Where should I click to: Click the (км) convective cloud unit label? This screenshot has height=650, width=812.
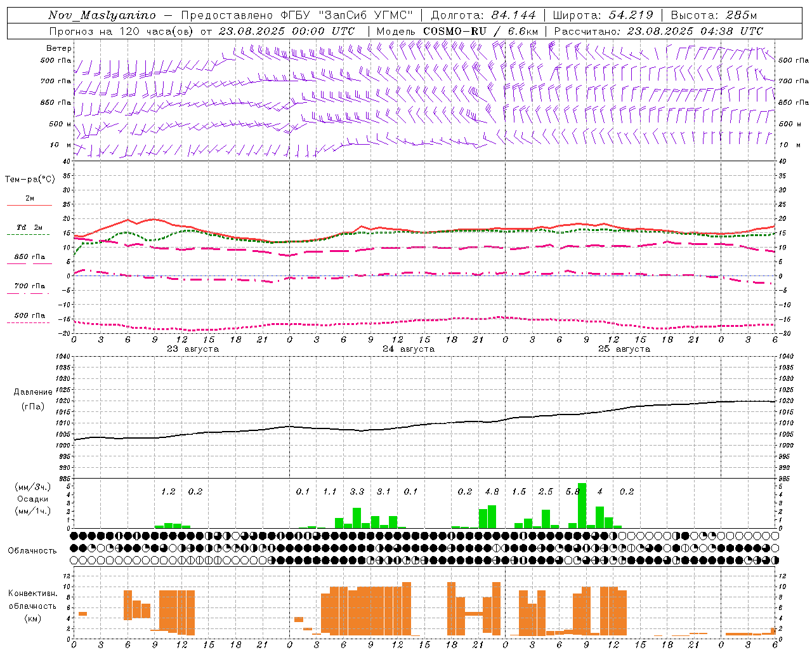33,618
